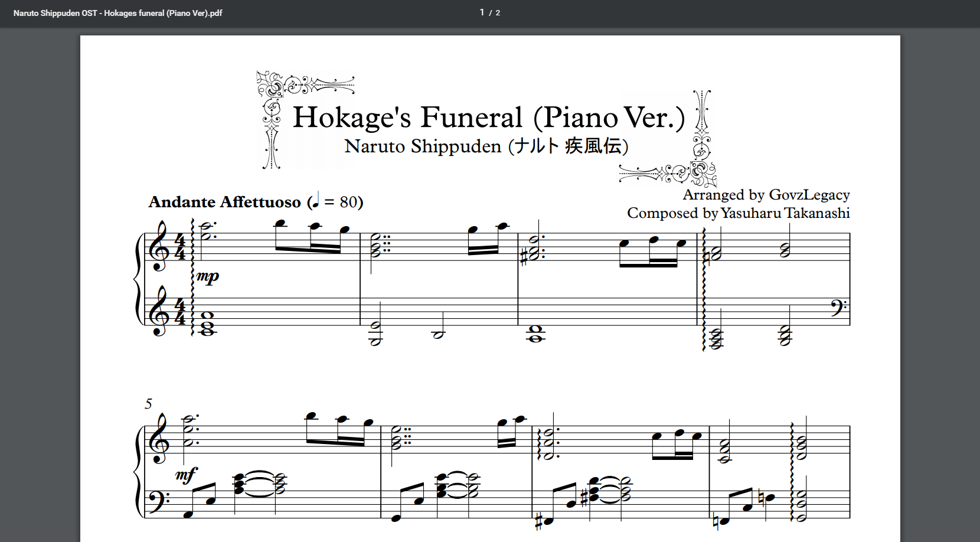980x542 pixels.
Task: Click the "Andante Affettuoso" tempo marking
Action: coord(224,202)
